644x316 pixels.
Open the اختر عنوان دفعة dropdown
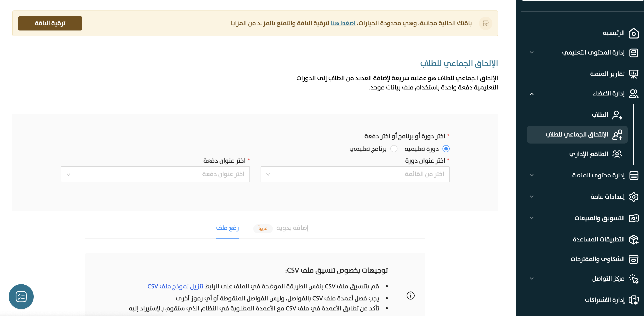point(155,174)
